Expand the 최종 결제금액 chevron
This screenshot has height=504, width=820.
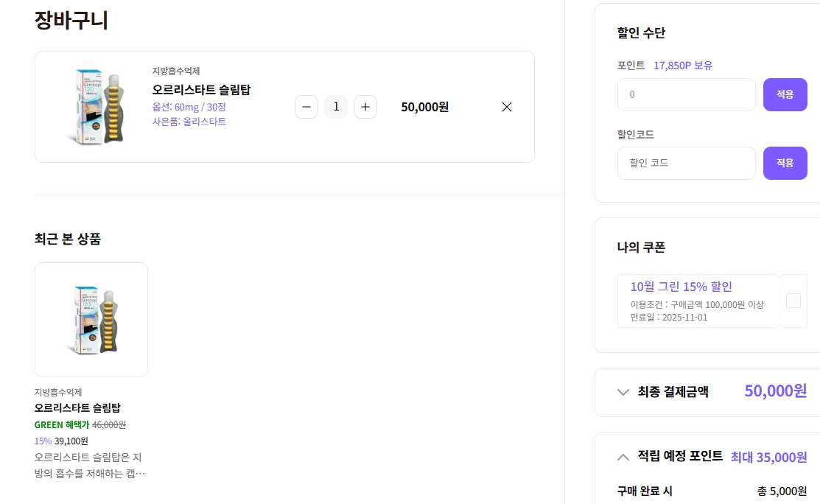[623, 392]
